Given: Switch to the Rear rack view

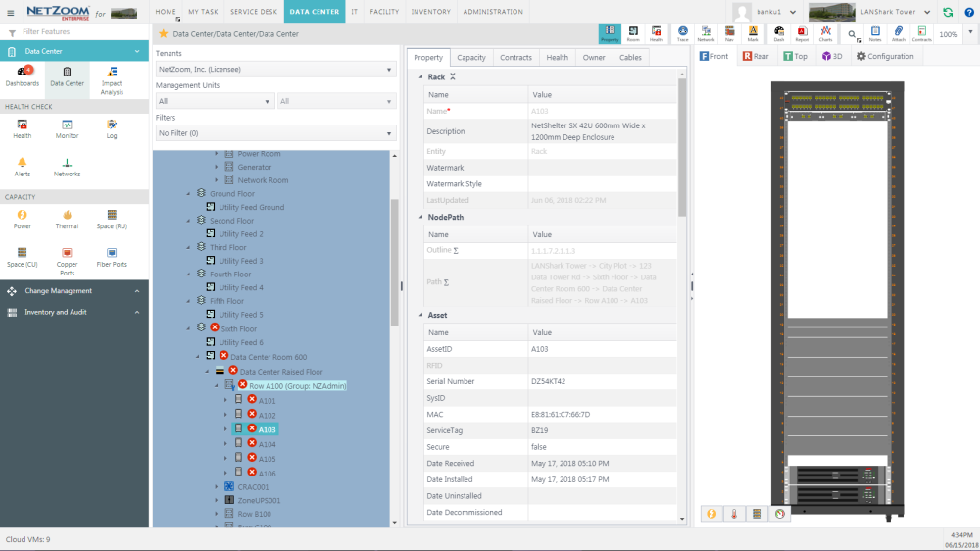Looking at the screenshot, I should 756,57.
